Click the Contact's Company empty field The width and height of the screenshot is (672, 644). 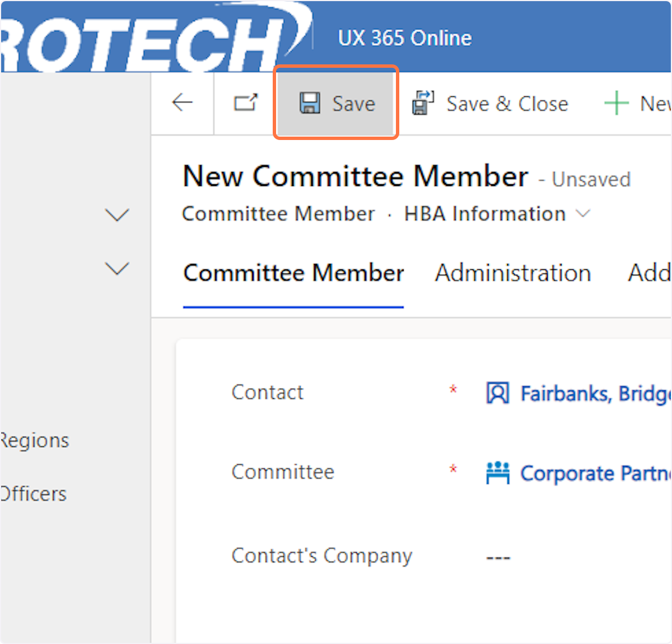[x=498, y=557]
